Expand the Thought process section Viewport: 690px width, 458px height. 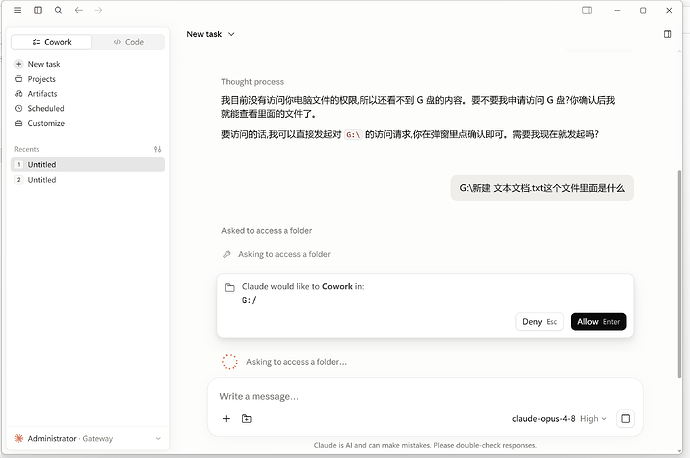(x=252, y=82)
